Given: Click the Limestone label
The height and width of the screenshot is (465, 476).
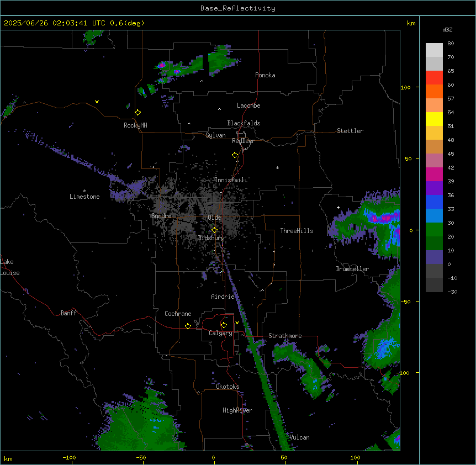Looking at the screenshot, I should 84,197.
